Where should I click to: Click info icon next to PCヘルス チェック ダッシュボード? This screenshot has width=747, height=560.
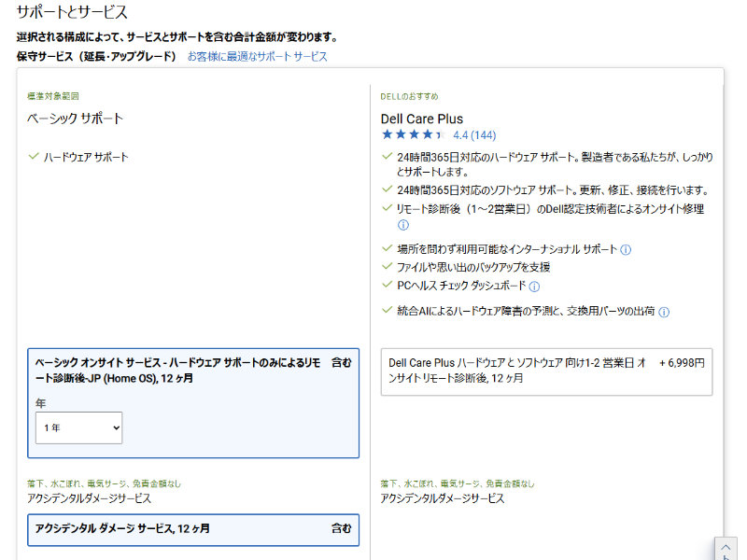pos(534,287)
